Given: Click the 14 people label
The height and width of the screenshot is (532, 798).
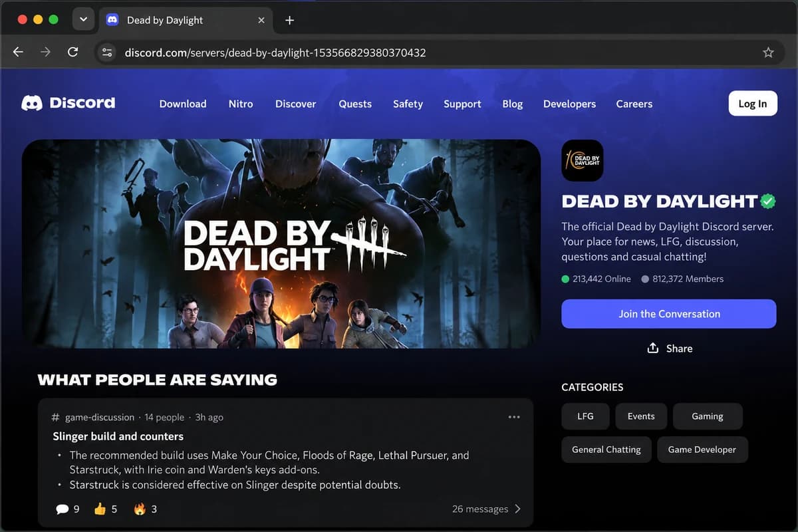Looking at the screenshot, I should [x=164, y=418].
